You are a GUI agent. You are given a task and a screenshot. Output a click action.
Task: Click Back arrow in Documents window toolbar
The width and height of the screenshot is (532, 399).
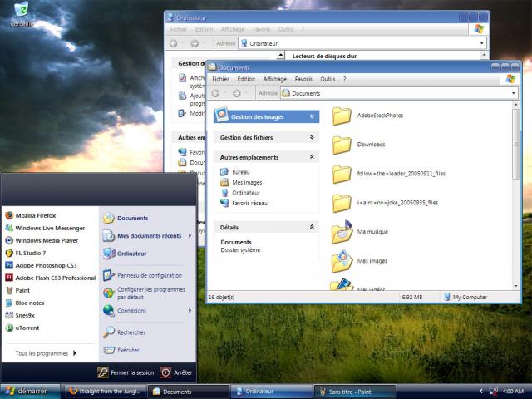[216, 93]
